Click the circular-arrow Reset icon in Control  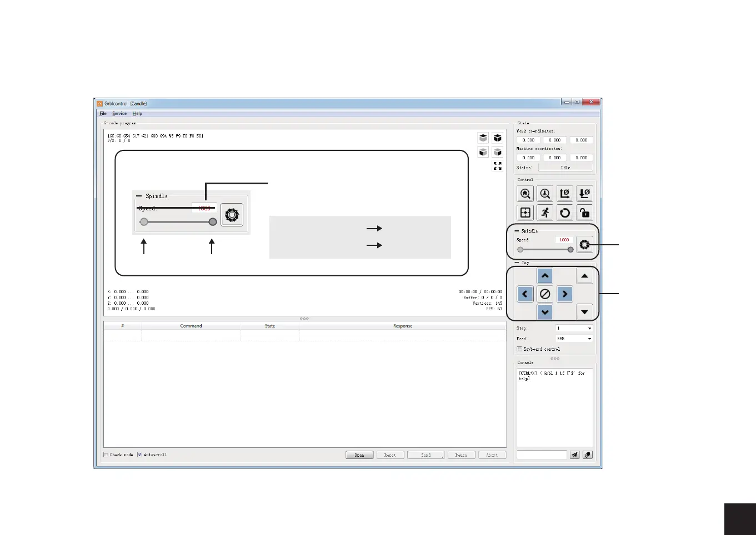(565, 213)
